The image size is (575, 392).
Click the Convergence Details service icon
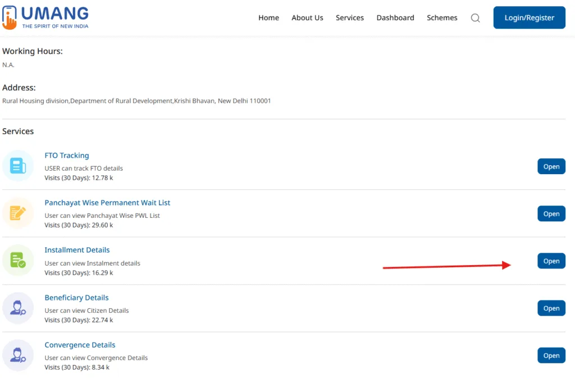18,355
